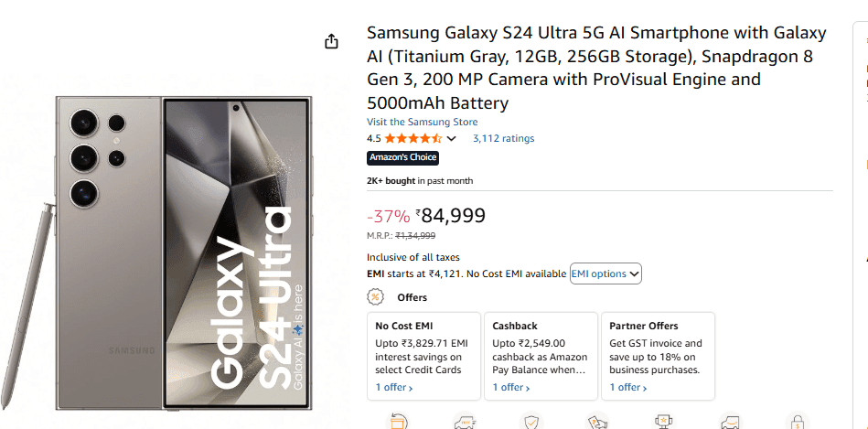
Task: Click the returns box icon below offers
Action: pos(399,422)
